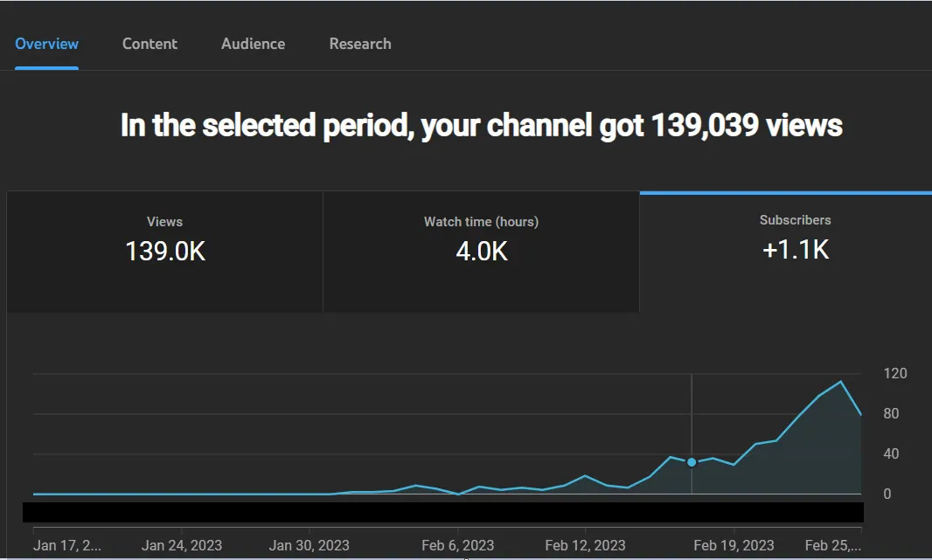Click the 120 y-axis value
This screenshot has width=932, height=560.
tap(895, 374)
